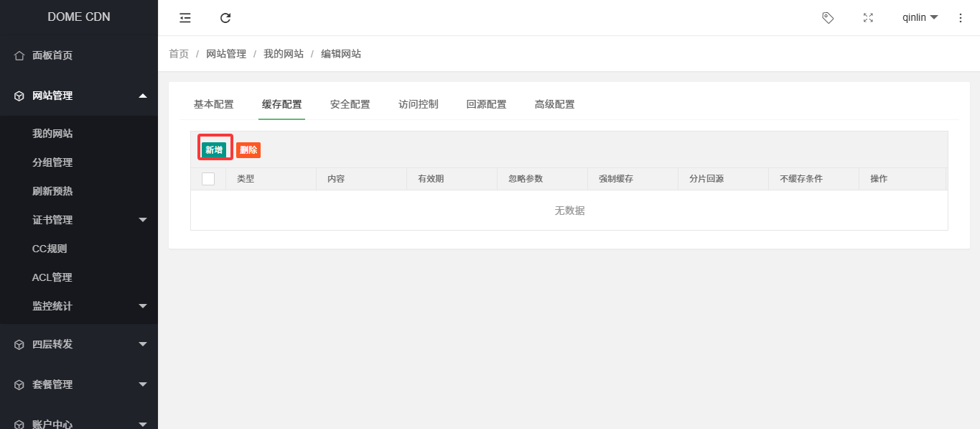Open 刷新预热 in the sidebar

(x=52, y=191)
